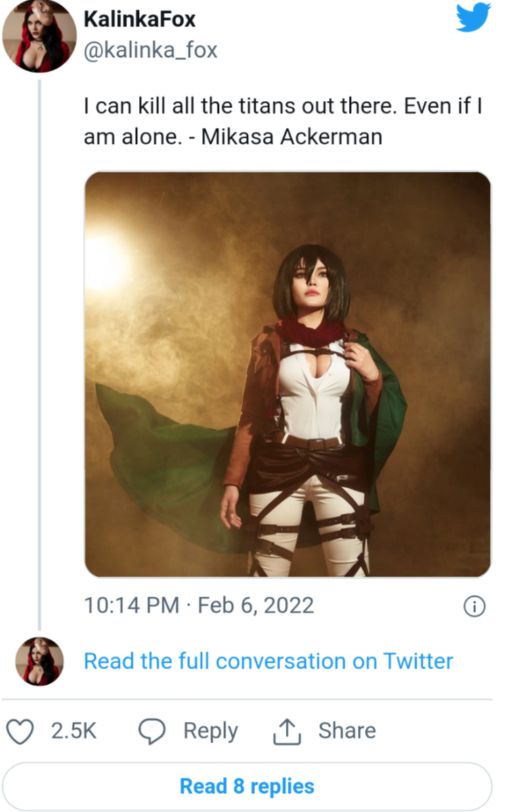Open the info circle icon beside the timestamp
Screen dimensions: 508x812
(x=473, y=607)
